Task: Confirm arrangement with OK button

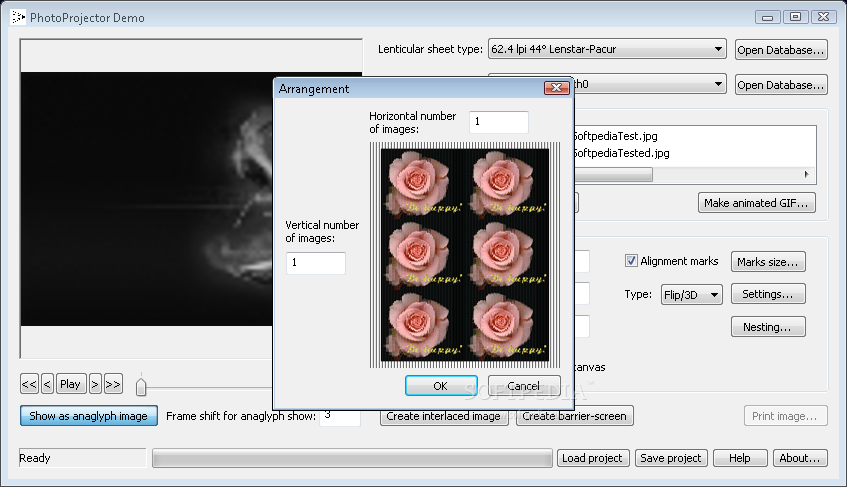Action: click(x=441, y=386)
